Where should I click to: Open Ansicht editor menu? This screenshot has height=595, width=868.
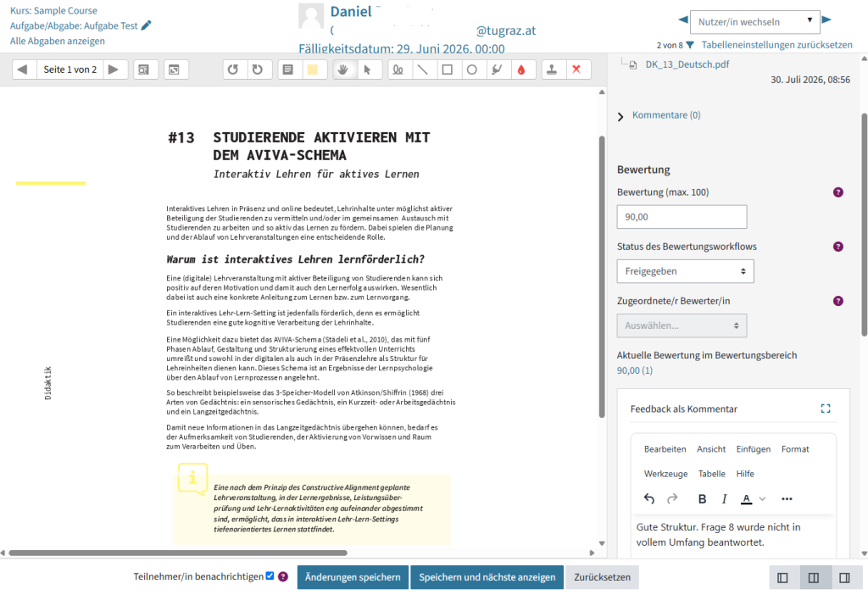tap(711, 449)
